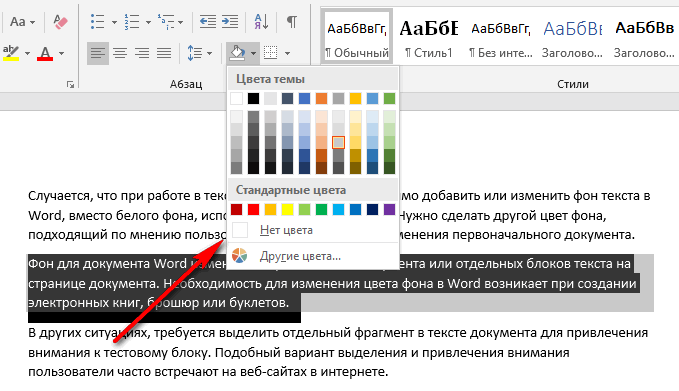Sort text alphabetically
The image size is (679, 391).
pos(261,21)
